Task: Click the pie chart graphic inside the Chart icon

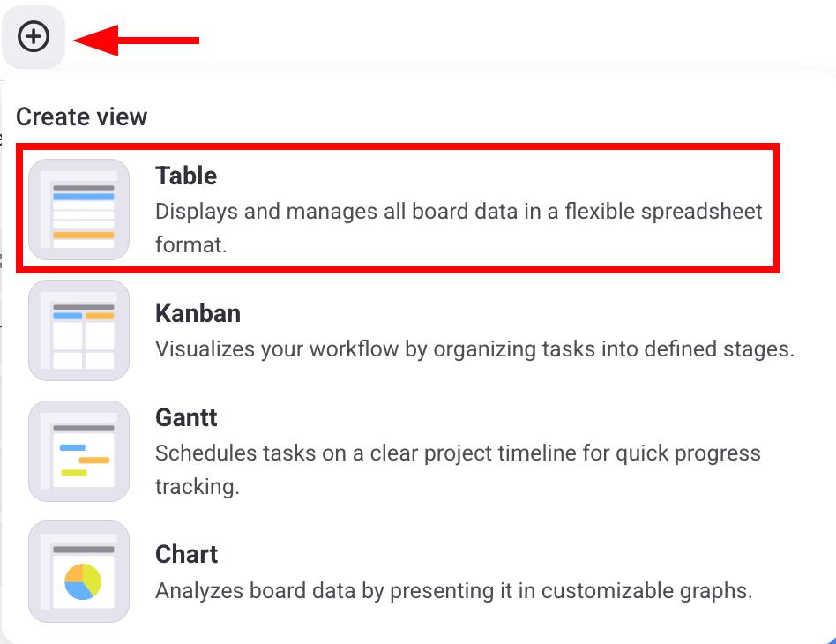Action: pyautogui.click(x=84, y=581)
